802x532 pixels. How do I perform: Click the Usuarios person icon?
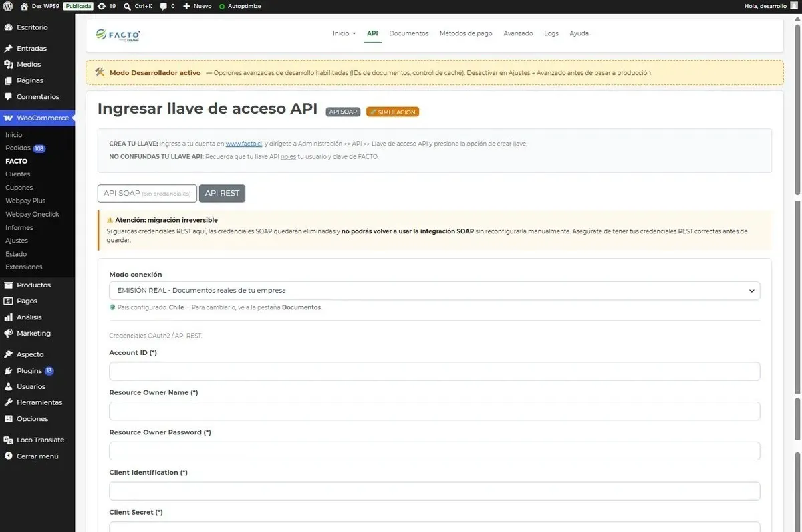(9, 387)
